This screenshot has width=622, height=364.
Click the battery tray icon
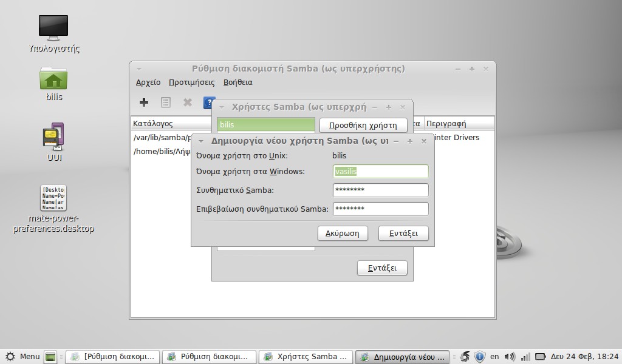pos(540,357)
